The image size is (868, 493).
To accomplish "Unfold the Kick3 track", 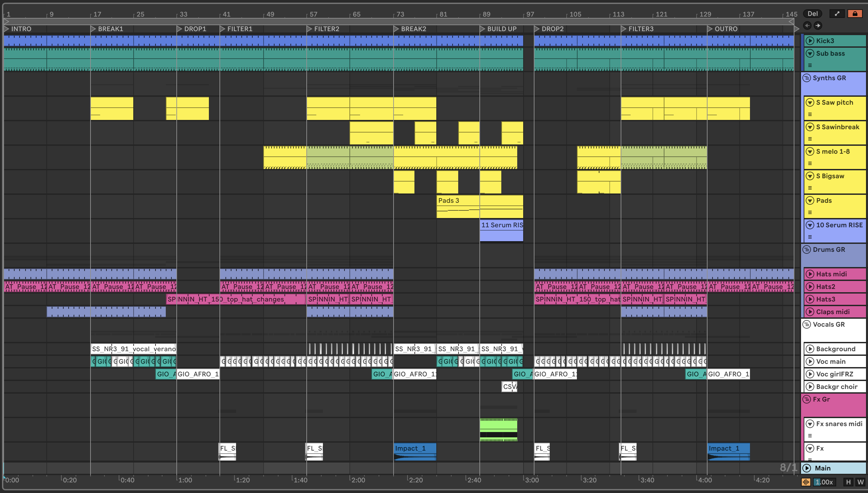I will coord(810,41).
